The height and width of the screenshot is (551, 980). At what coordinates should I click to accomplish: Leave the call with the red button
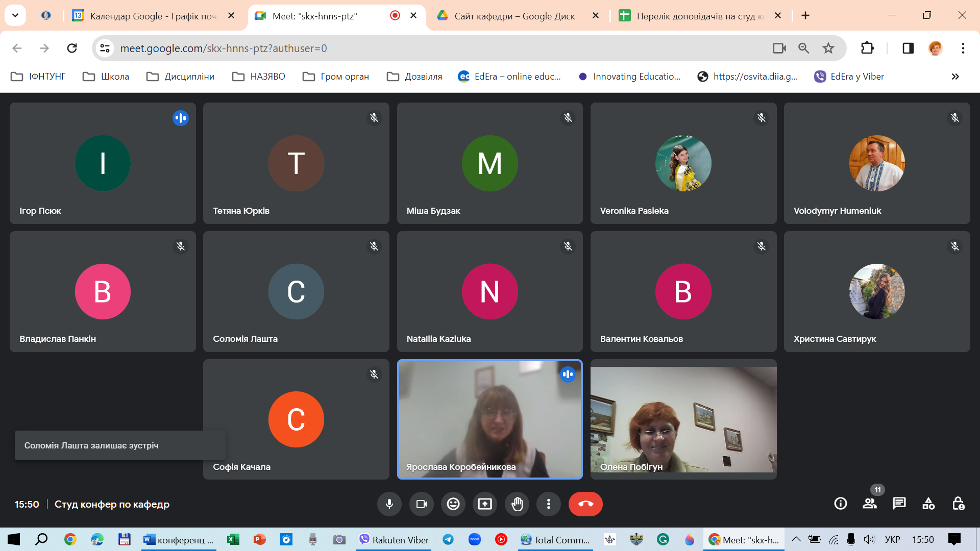[585, 504]
